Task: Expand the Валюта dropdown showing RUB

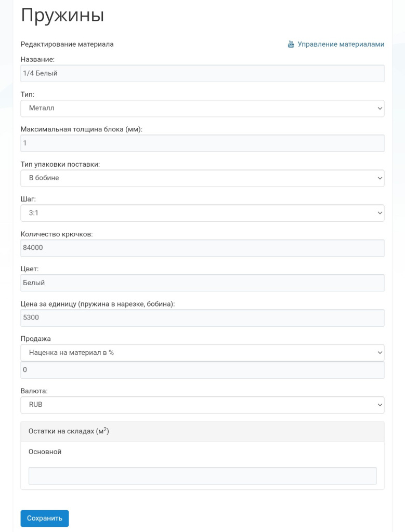Action: pyautogui.click(x=202, y=405)
